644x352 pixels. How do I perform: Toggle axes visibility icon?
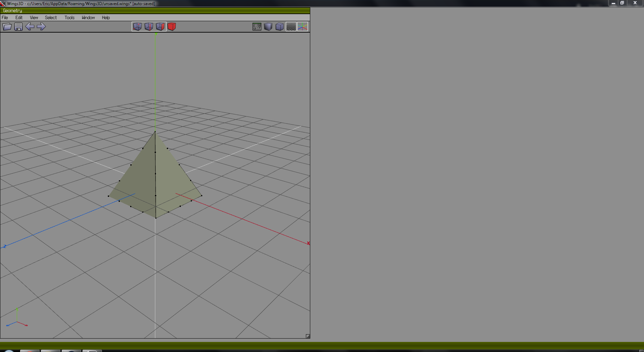tap(303, 27)
